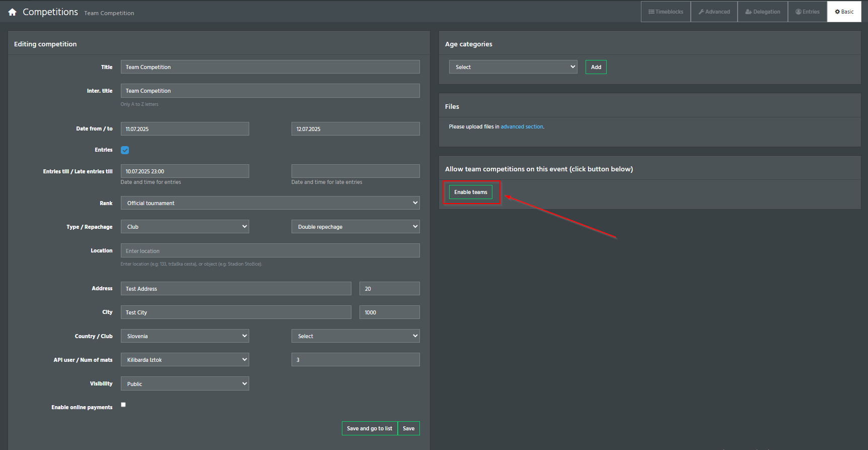Screen dimensions: 868x450
Task: Open the Rank dropdown
Action: coord(270,203)
